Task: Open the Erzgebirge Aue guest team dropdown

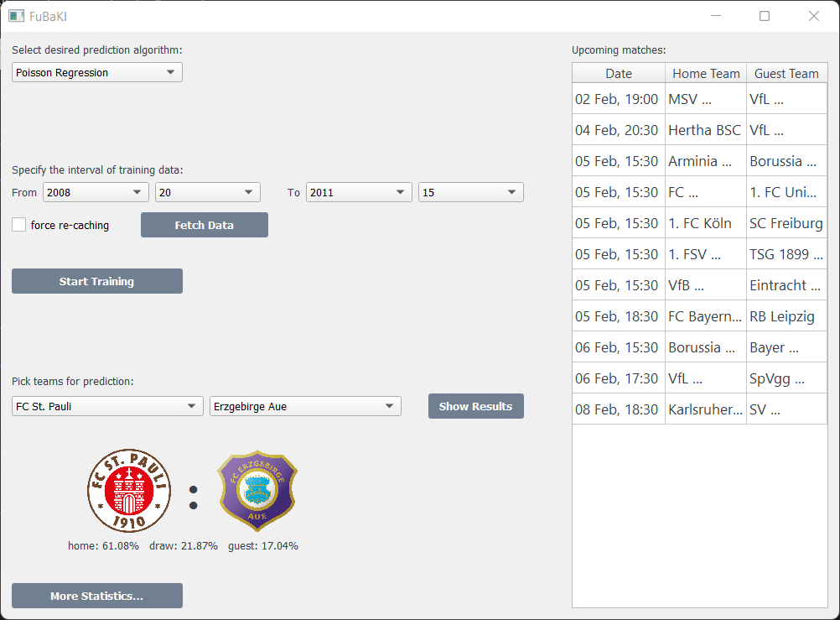Action: click(305, 406)
